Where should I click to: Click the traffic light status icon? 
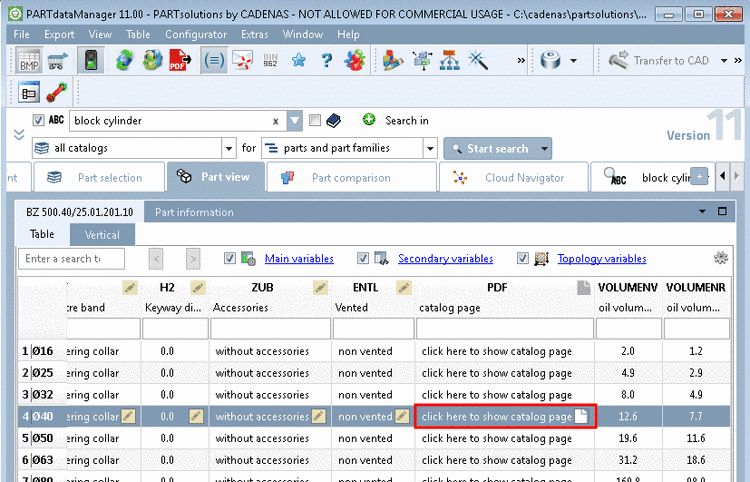pos(91,61)
